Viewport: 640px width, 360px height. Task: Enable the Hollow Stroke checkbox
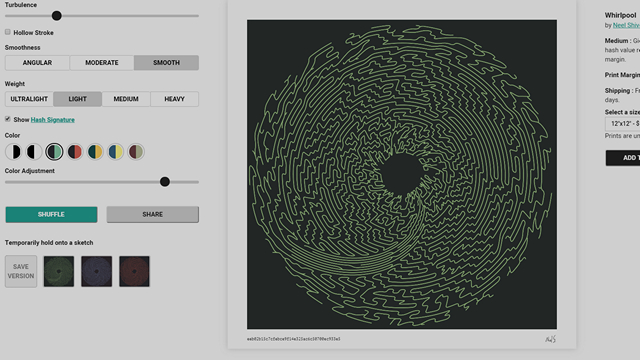(8, 32)
